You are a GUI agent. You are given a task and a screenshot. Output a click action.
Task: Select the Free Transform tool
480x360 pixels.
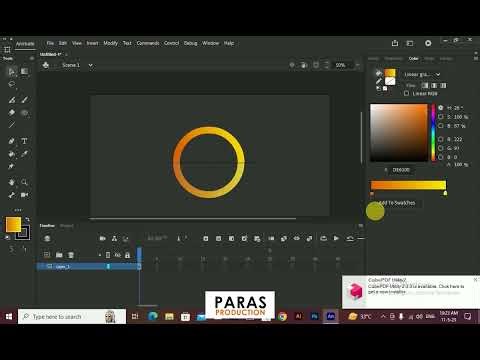(x=24, y=71)
